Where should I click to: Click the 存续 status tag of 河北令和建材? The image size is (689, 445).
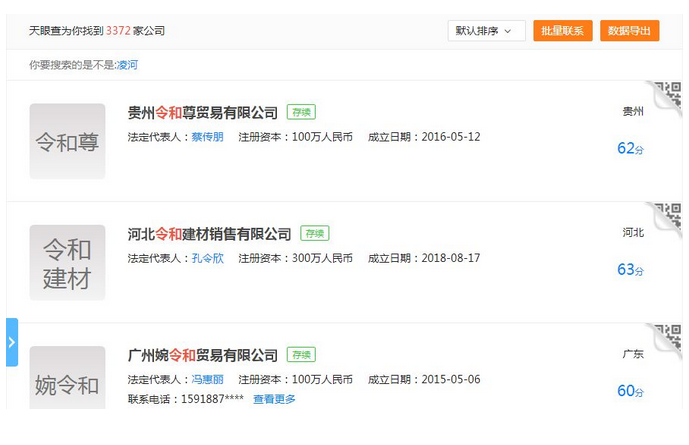(315, 233)
